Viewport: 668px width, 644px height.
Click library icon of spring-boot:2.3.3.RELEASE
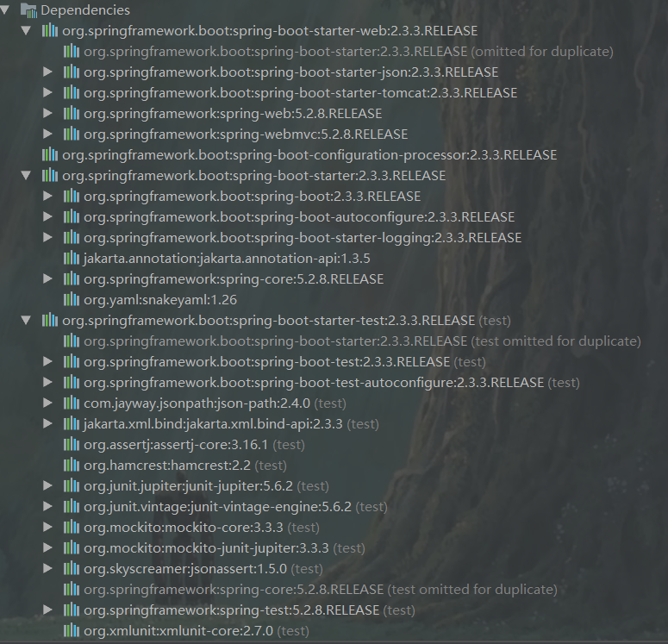[x=72, y=196]
